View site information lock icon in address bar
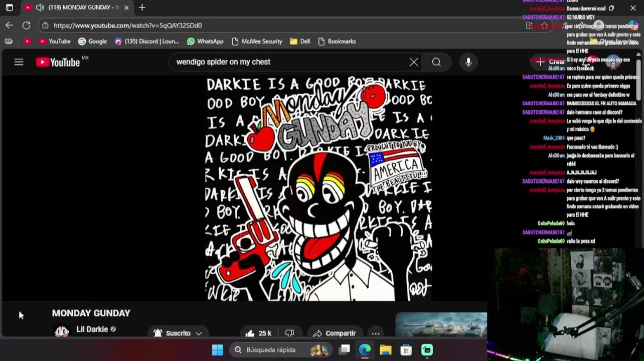 tap(46, 25)
